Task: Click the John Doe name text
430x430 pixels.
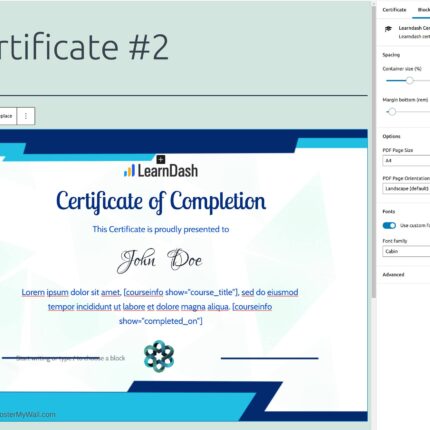Action: tap(160, 261)
